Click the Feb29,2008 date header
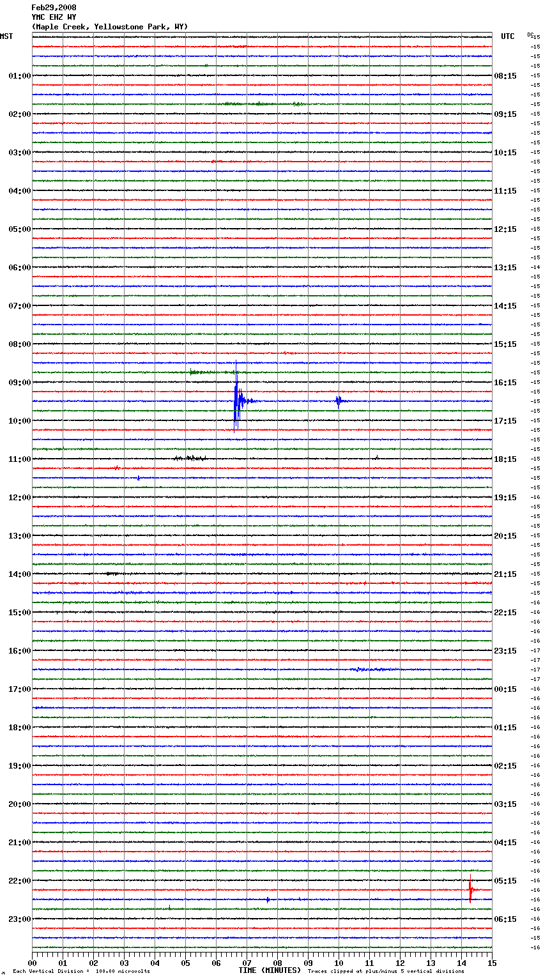 tap(54, 8)
